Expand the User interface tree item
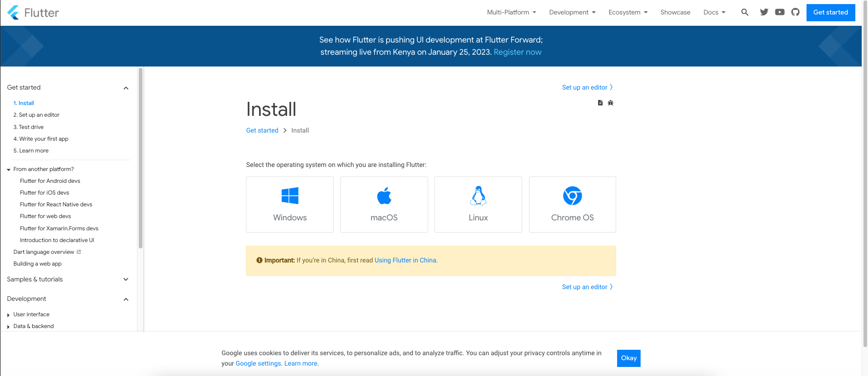The height and width of the screenshot is (376, 868). click(x=31, y=314)
